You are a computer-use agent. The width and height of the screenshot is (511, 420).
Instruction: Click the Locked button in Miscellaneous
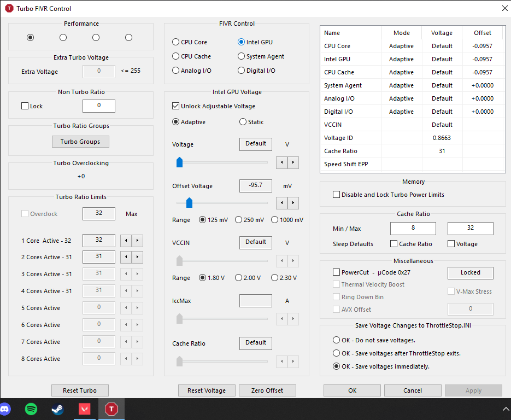coord(470,273)
